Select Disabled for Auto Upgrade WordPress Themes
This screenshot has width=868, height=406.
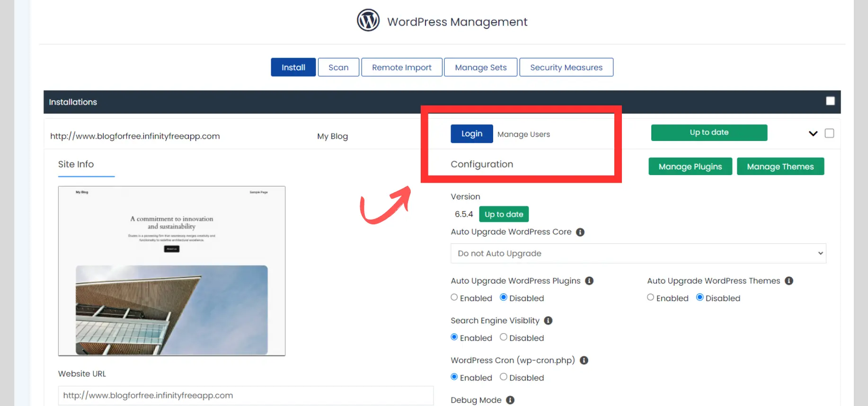[x=700, y=297]
